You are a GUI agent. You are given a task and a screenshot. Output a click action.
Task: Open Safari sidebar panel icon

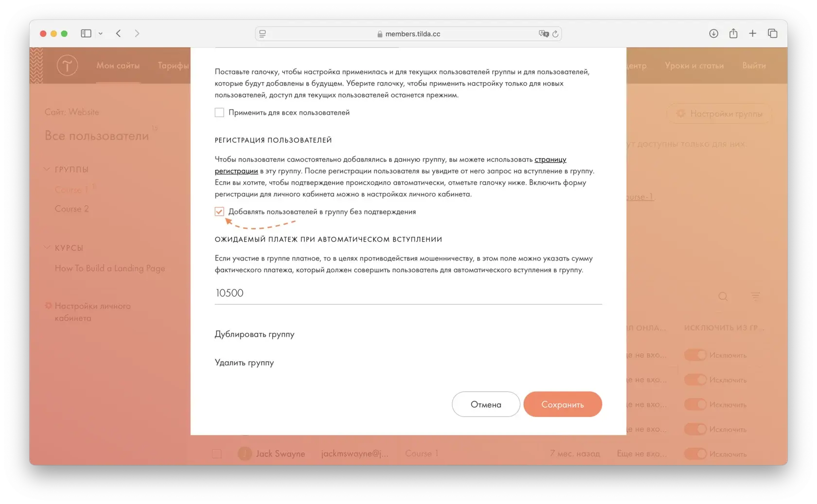click(x=86, y=34)
